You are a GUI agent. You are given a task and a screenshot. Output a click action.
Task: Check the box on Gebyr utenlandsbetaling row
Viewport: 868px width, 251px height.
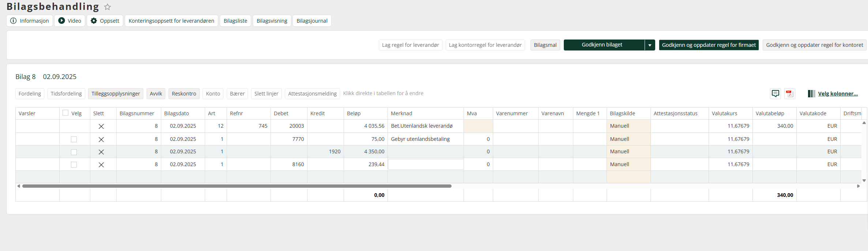74,139
